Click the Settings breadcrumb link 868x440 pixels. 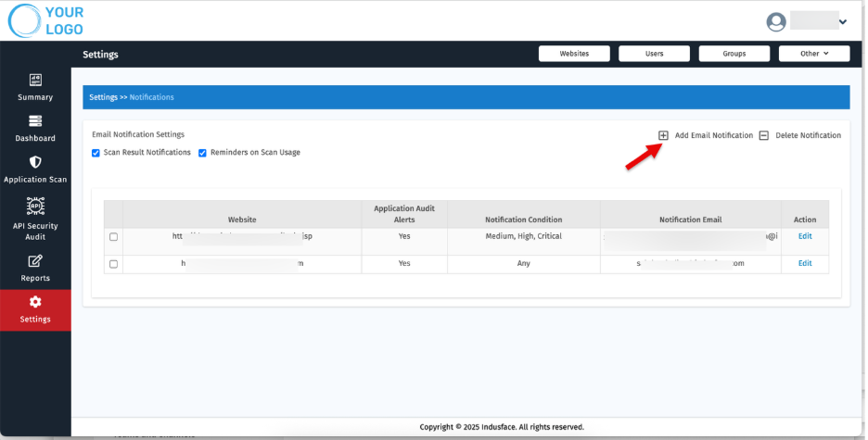click(x=104, y=97)
